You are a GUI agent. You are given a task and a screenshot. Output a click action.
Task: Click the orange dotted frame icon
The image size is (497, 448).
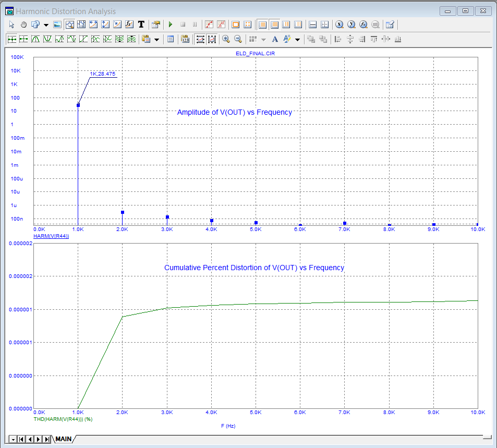236,25
